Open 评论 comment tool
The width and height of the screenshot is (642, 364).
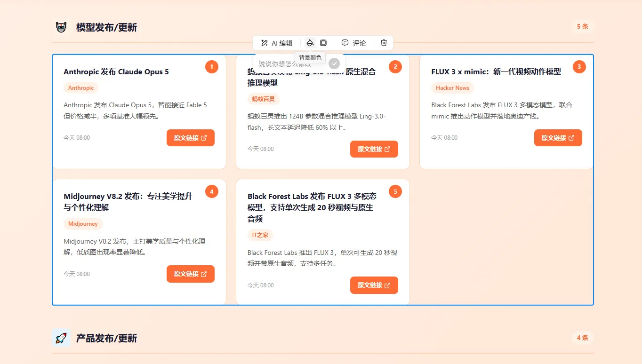[353, 43]
